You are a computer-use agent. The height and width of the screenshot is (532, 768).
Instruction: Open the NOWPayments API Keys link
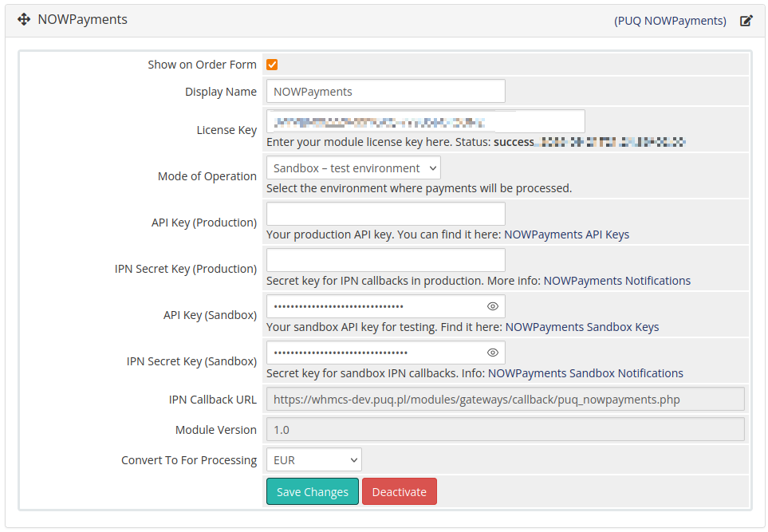click(566, 234)
